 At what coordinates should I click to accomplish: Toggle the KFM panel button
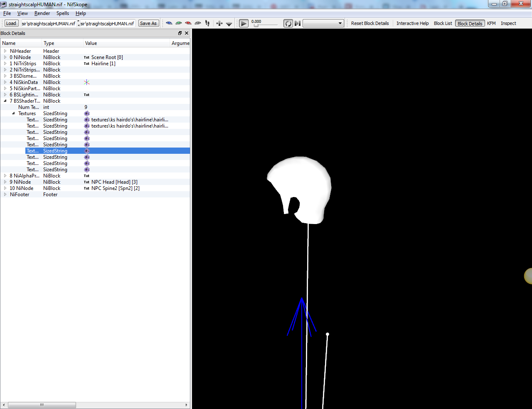tap(491, 23)
